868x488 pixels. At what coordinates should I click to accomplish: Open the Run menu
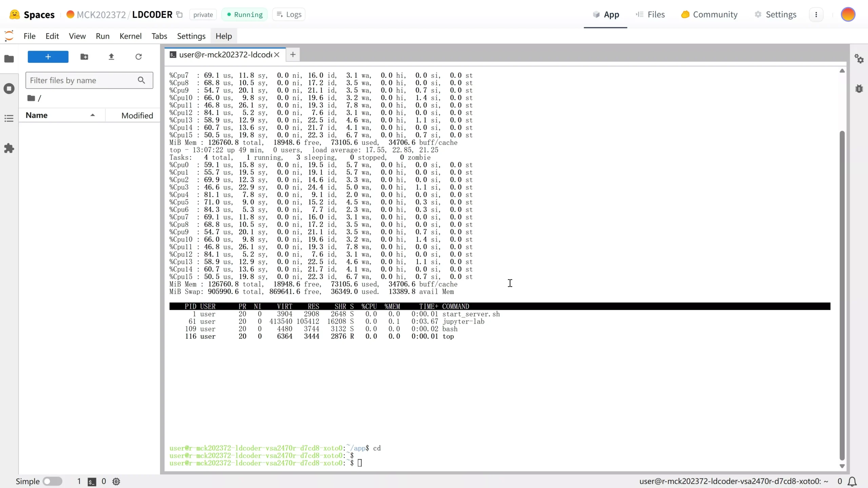point(102,36)
